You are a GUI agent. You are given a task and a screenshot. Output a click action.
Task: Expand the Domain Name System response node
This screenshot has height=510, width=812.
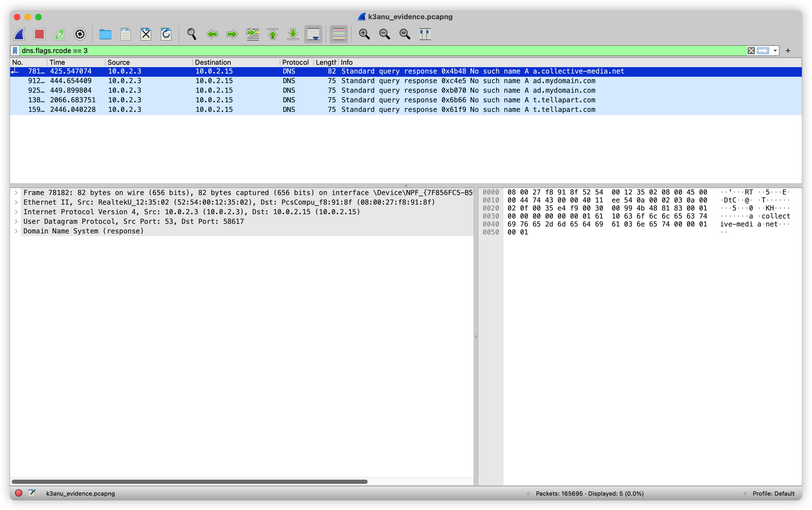point(16,231)
